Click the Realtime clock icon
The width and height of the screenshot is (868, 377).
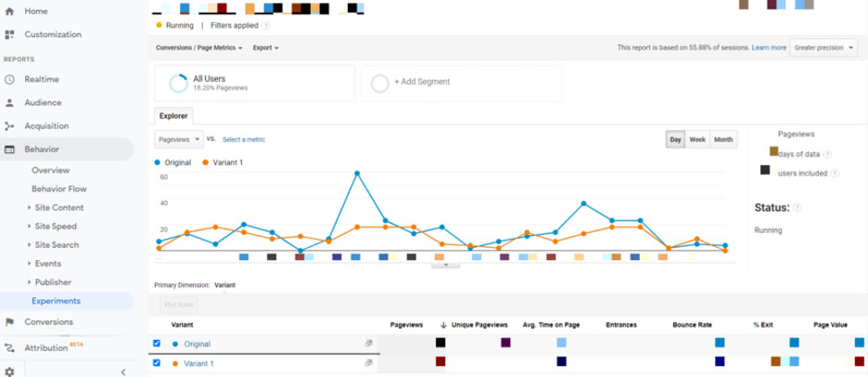(9, 79)
